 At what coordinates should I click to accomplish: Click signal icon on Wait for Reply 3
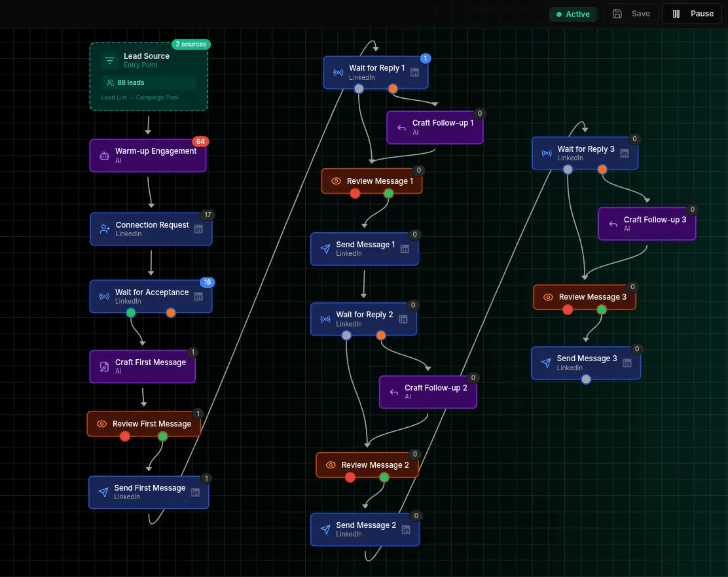click(547, 153)
